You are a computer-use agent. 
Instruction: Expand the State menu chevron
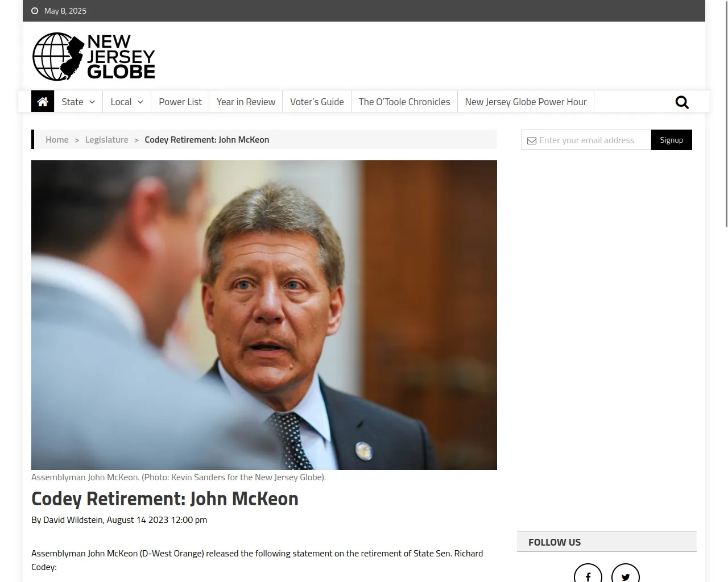click(92, 102)
